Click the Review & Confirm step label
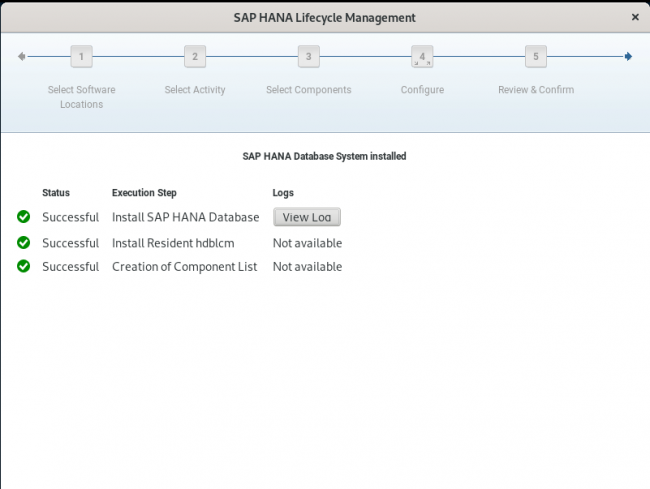650x489 pixels. 536,90
